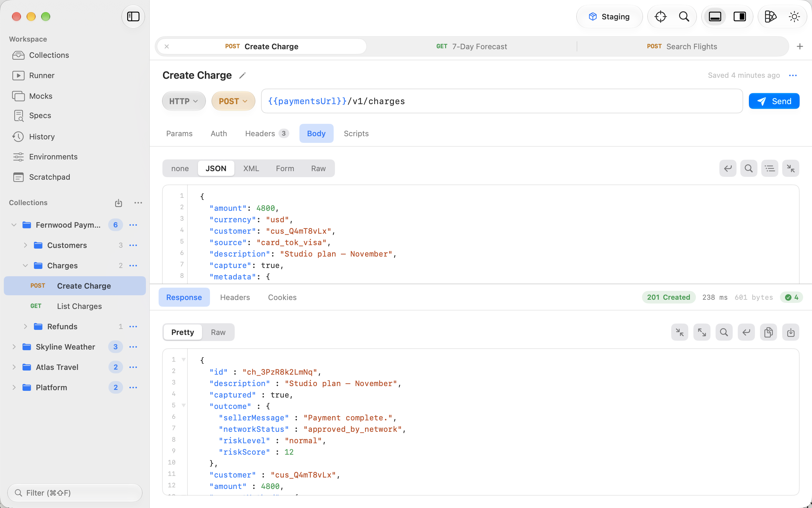Screen dimensions: 812x508
Task: Open the Headers request tab
Action: click(x=267, y=133)
